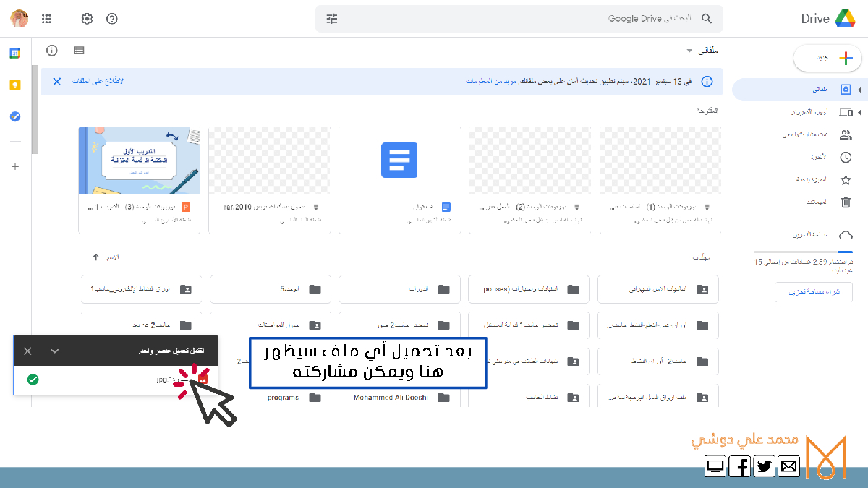Open Google Tasks side panel icon
This screenshot has height=488, width=868.
[x=15, y=116]
